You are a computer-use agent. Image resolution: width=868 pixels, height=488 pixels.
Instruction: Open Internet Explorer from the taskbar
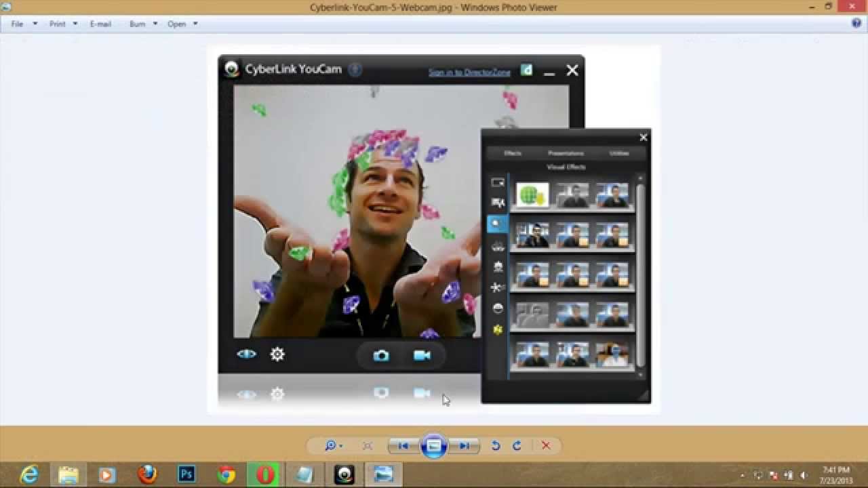tap(29, 474)
